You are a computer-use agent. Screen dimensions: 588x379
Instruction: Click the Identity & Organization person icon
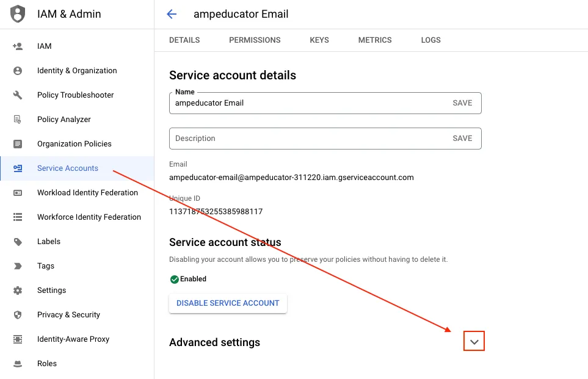pos(18,71)
